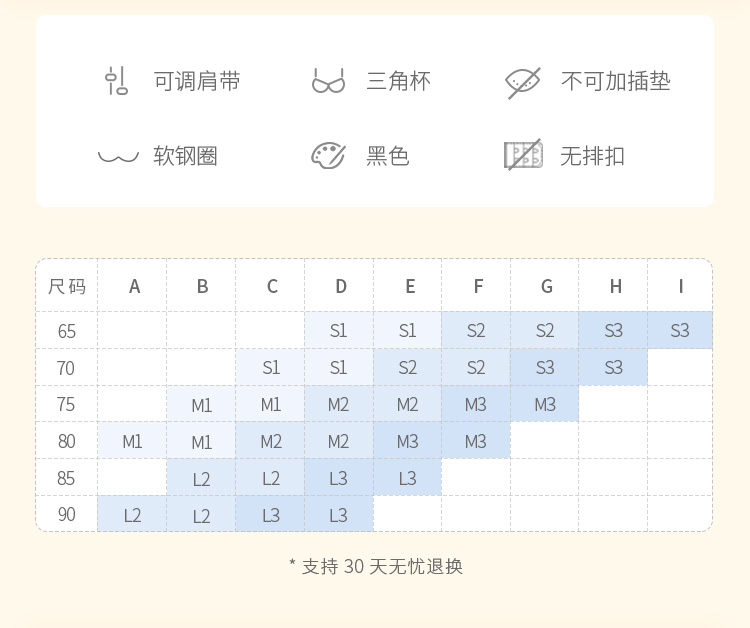Select S3 in row 65 column I
The height and width of the screenshot is (628, 750).
680,330
